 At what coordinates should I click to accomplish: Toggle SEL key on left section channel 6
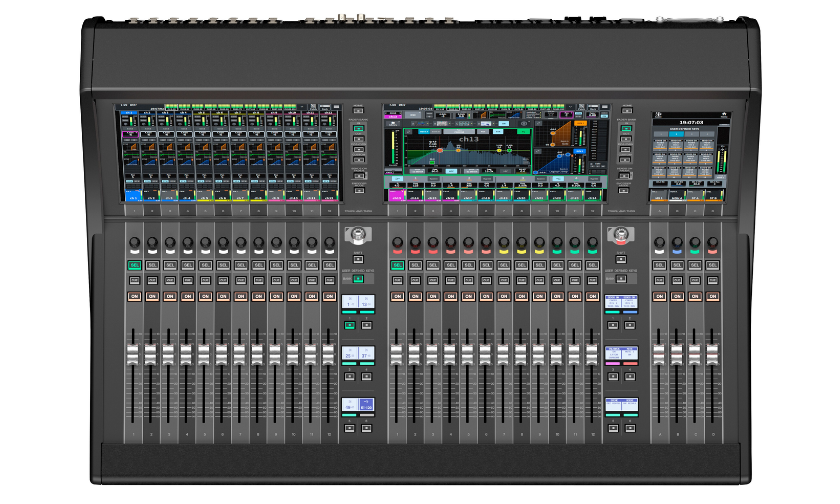click(x=223, y=265)
